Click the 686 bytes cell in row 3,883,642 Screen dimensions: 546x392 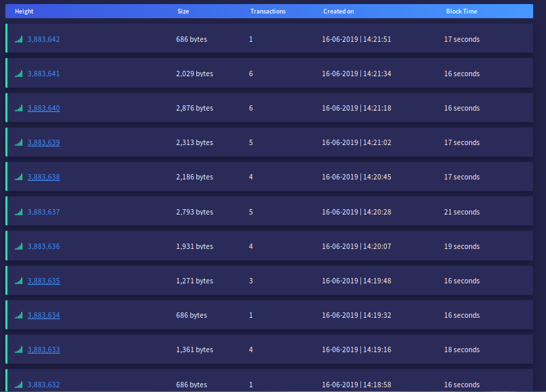192,39
